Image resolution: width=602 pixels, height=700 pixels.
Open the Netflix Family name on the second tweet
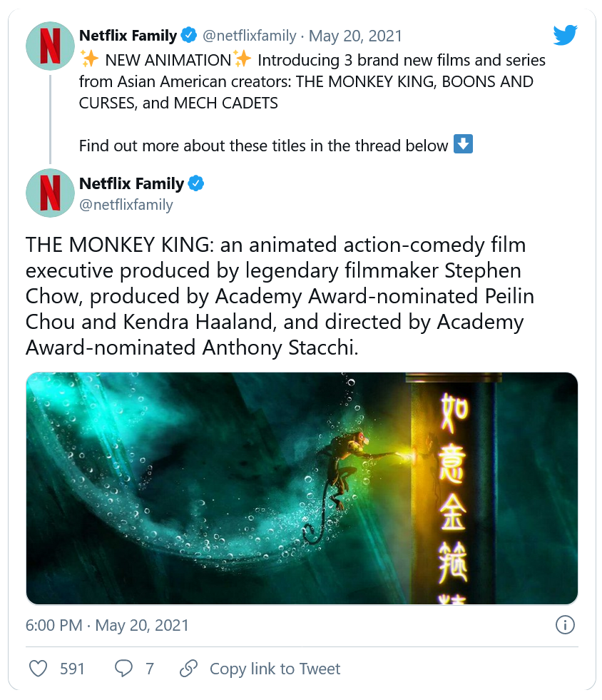coord(132,183)
